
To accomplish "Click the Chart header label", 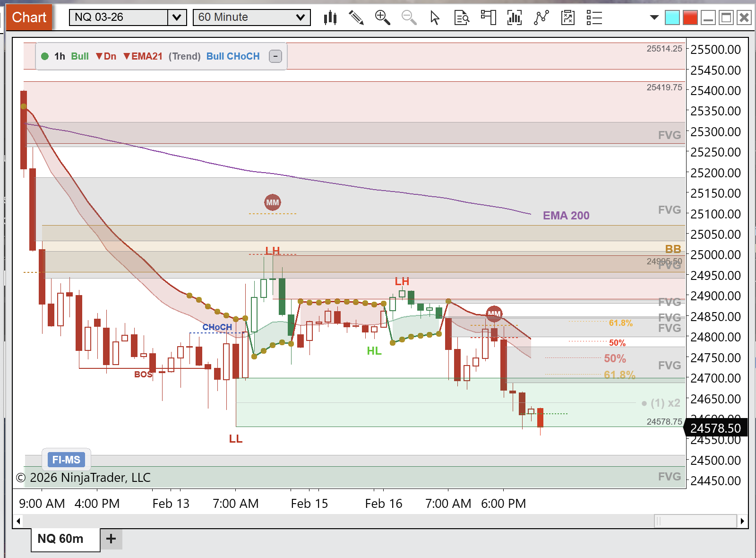I will click(x=29, y=17).
